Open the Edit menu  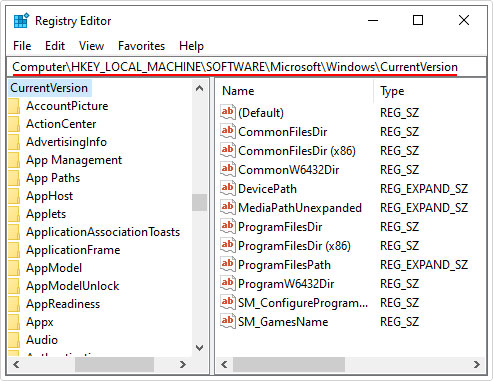55,46
